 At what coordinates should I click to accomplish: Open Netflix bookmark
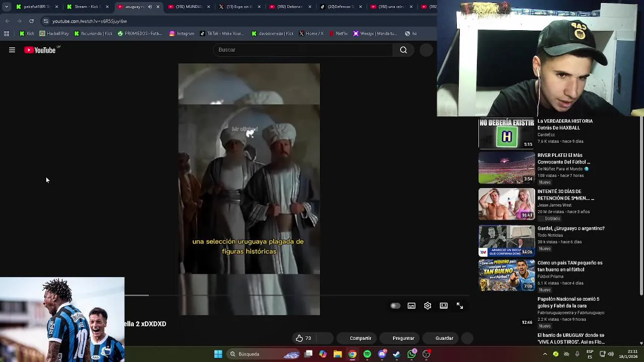click(339, 34)
